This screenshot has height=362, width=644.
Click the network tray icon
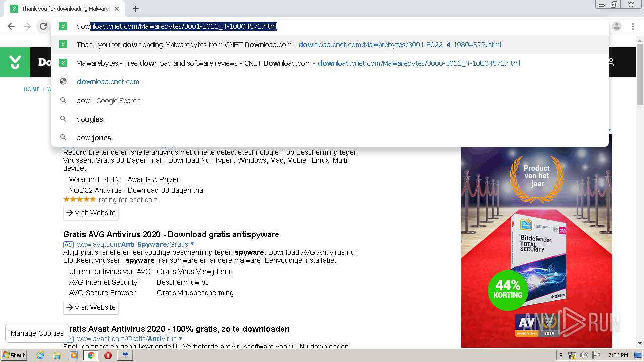point(572,355)
